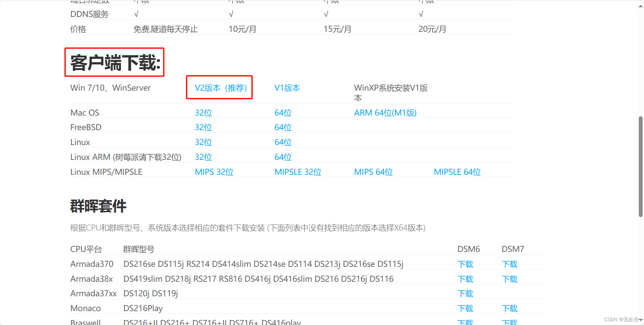This screenshot has width=644, height=325.
Task: Click the DS216Play model cell
Action: point(143,308)
